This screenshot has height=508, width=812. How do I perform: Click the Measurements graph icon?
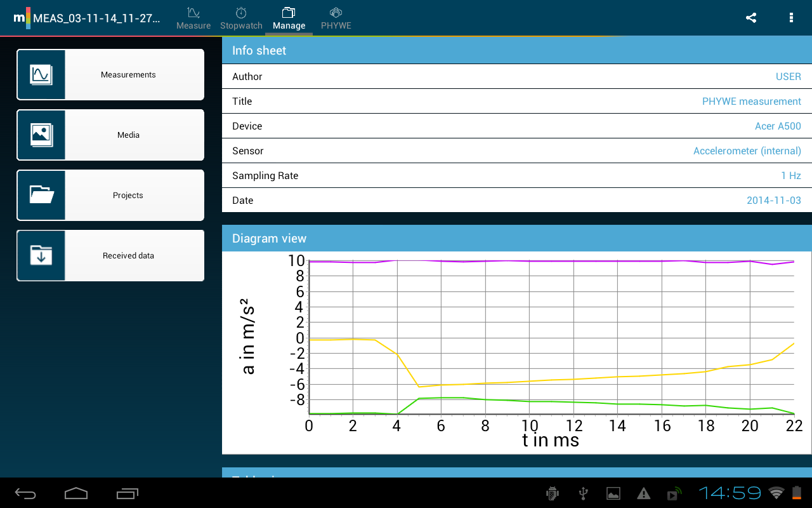coord(41,75)
